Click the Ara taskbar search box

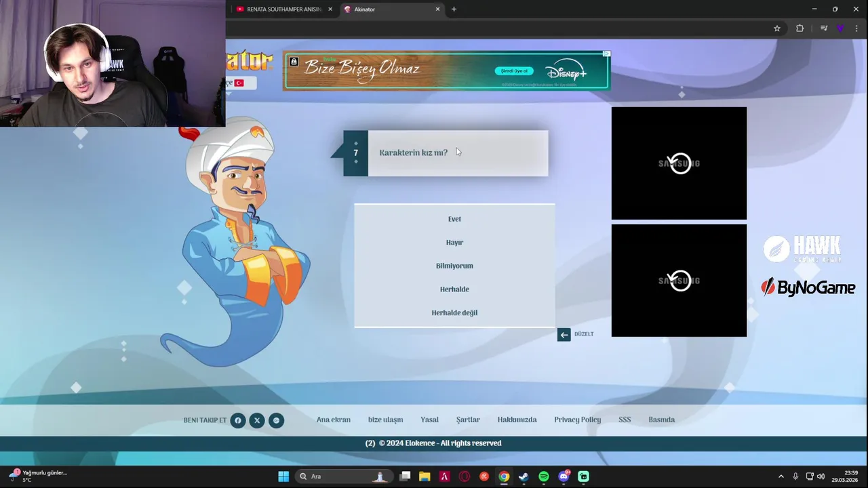[x=344, y=476]
